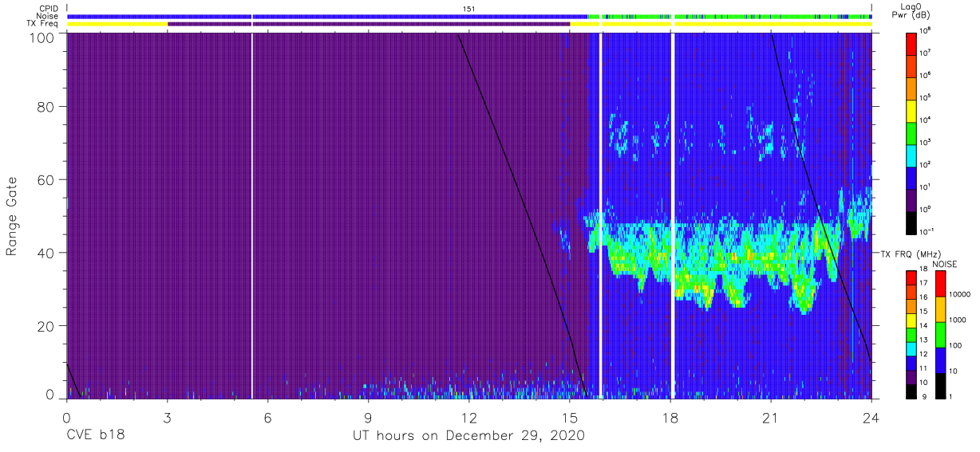The width and height of the screenshot is (980, 452).
Task: Select the red top segment of TX FRQ colorbar
Action: tap(911, 277)
